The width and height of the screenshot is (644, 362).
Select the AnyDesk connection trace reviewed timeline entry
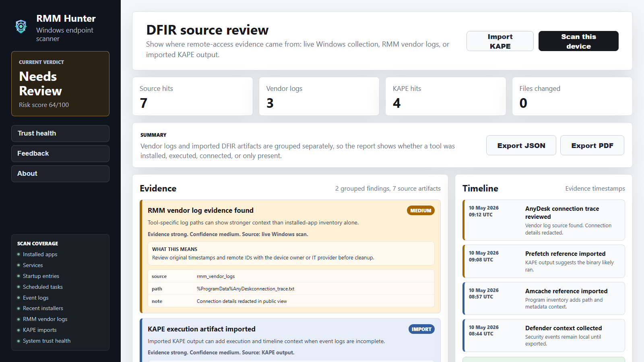click(x=544, y=220)
